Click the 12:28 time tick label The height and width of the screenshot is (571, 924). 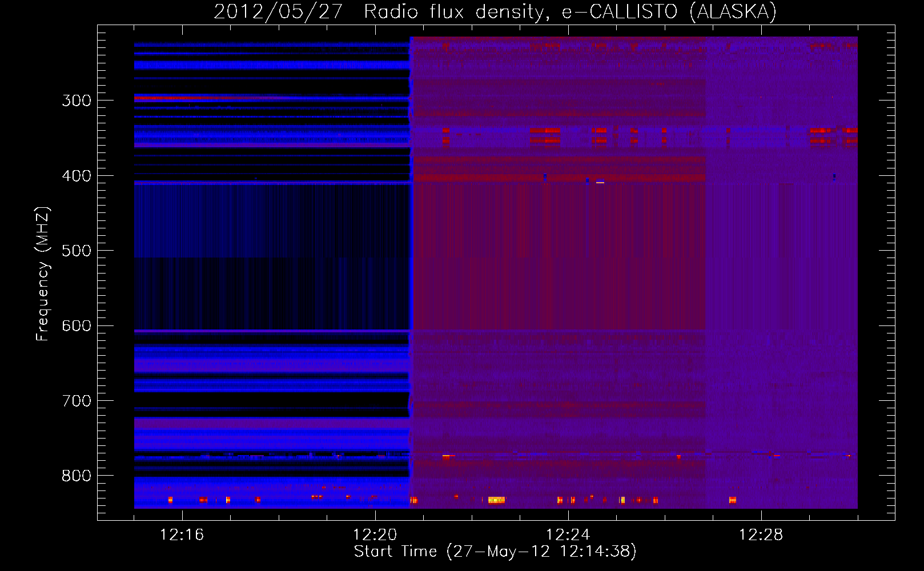click(x=761, y=535)
